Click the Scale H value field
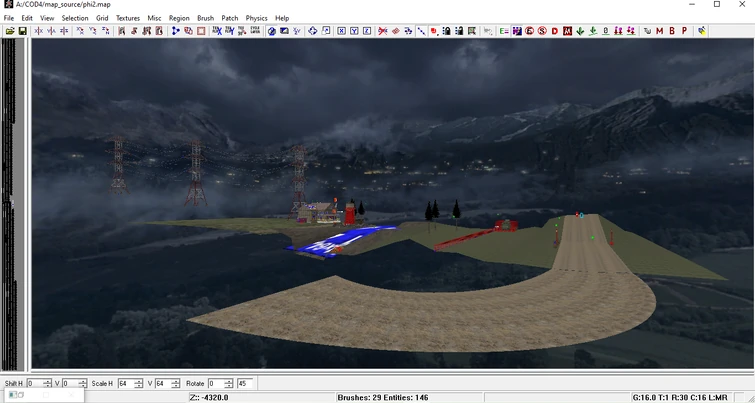Screen dimensions: 755x403 pyautogui.click(x=125, y=383)
